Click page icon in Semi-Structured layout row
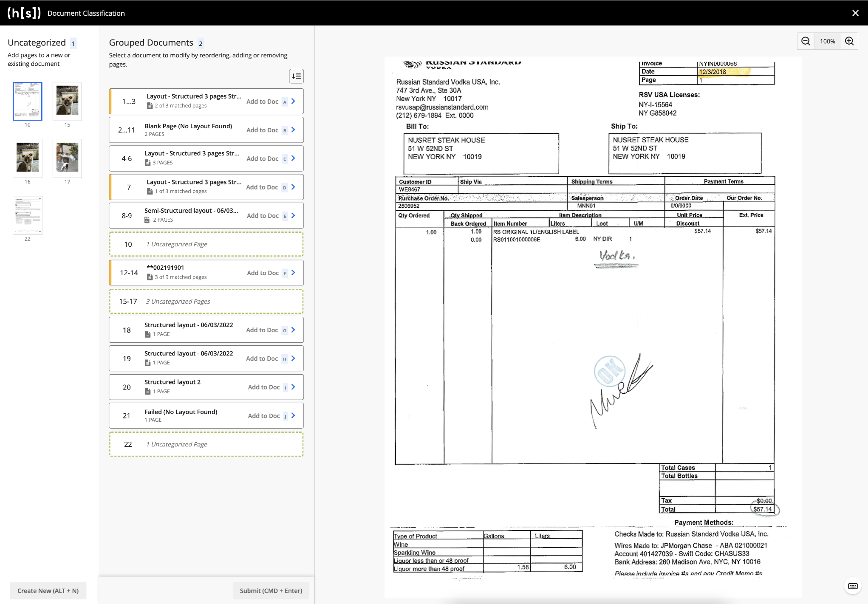The height and width of the screenshot is (604, 868). coord(147,220)
